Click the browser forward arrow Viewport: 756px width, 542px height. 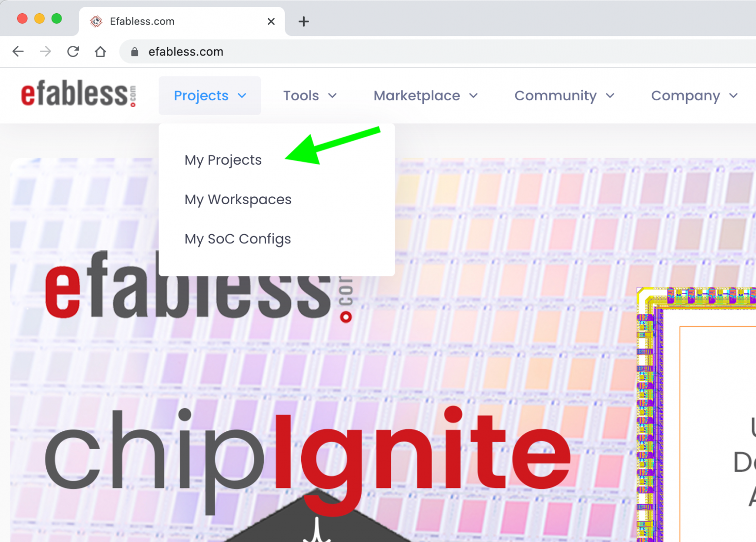pos(45,52)
